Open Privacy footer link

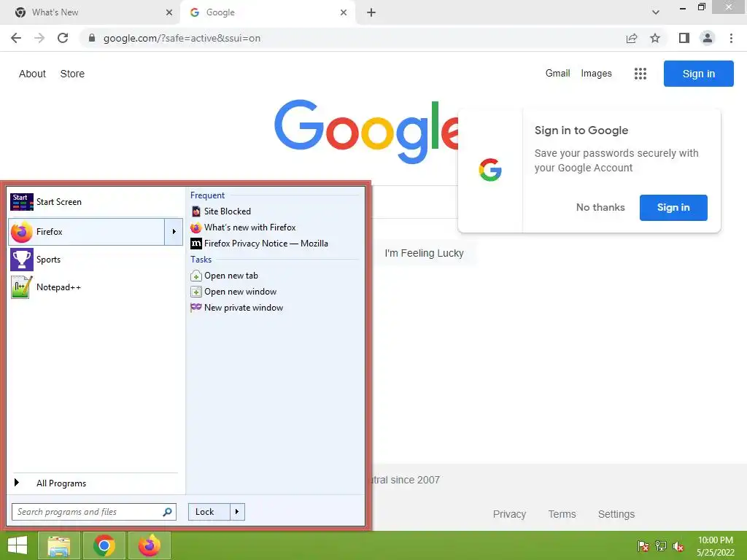pyautogui.click(x=509, y=514)
